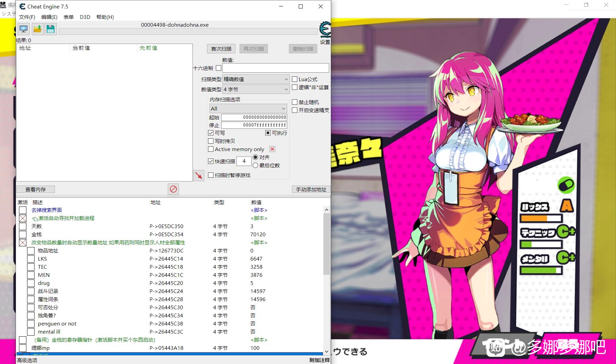Click the 地址 column header in results
The height and width of the screenshot is (364, 616).
coord(25,48)
